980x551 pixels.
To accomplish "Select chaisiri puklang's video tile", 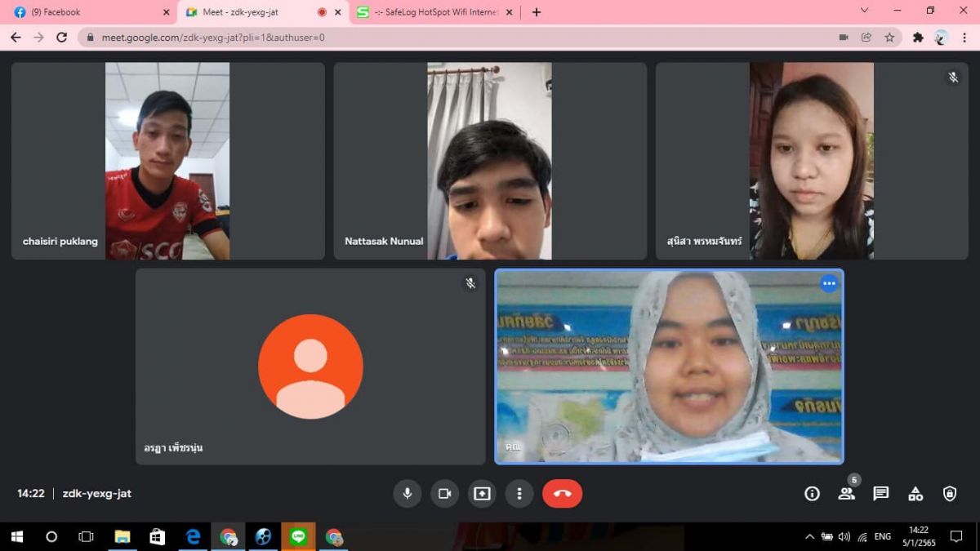I will click(167, 161).
